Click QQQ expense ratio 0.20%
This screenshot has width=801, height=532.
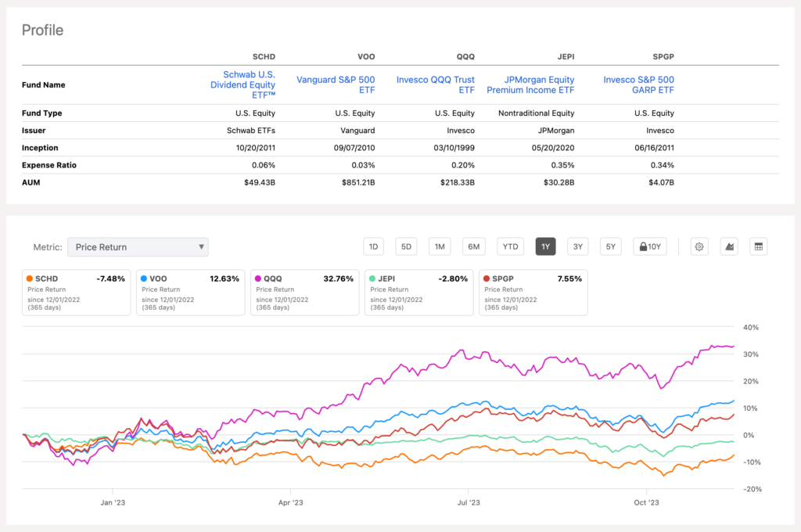[x=463, y=165]
